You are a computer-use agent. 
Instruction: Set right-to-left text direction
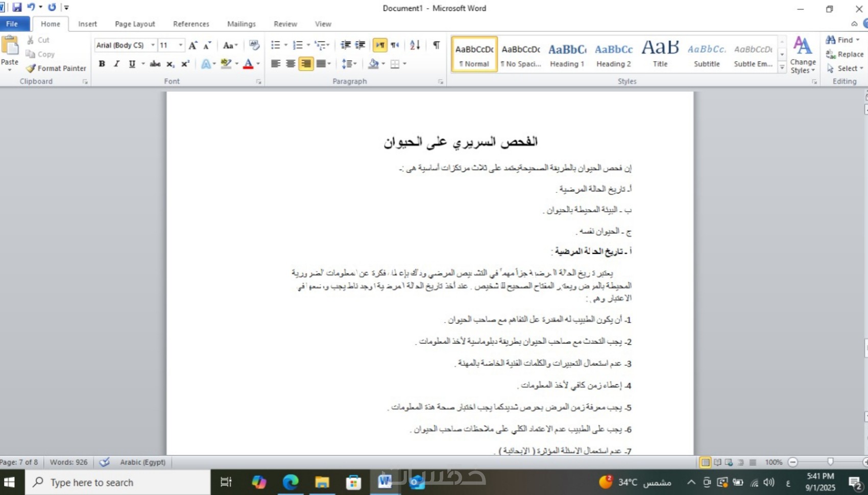pyautogui.click(x=395, y=45)
